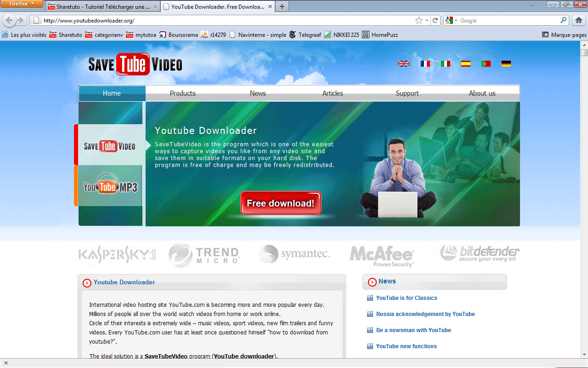Viewport: 588px width, 368px height.
Task: Open the r14279 bookmark
Action: 214,34
